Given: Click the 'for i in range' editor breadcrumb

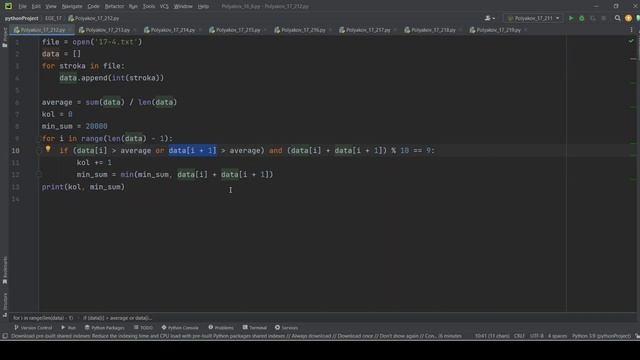Looking at the screenshot, I should click(43, 318).
